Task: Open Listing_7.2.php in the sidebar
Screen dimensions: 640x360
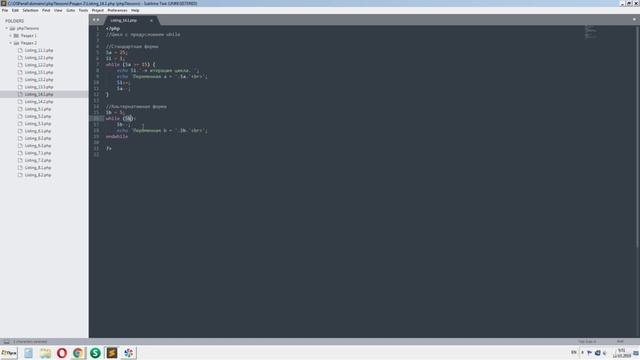Action: tap(38, 160)
